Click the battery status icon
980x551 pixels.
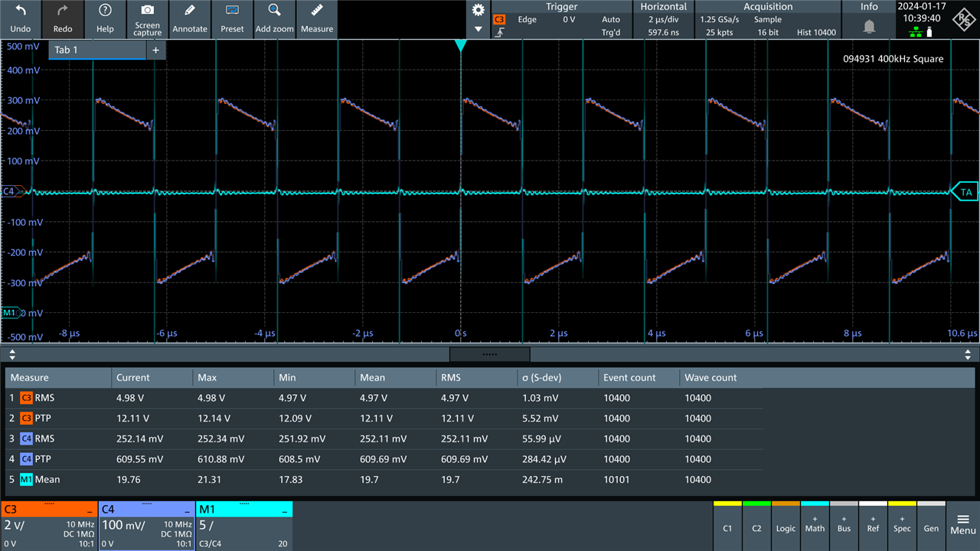[929, 32]
